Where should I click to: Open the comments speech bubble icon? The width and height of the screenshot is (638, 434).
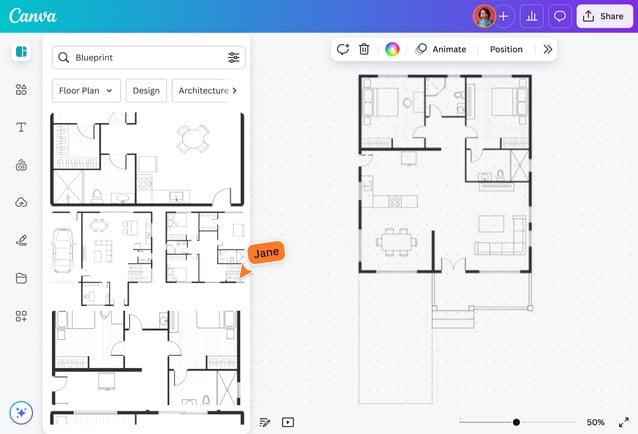pyautogui.click(x=560, y=16)
